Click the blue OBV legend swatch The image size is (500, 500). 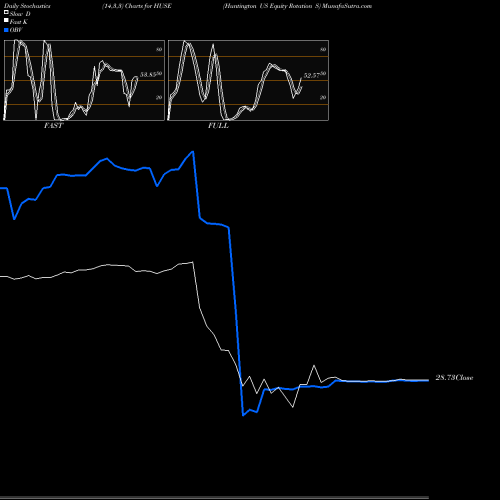tap(6, 30)
